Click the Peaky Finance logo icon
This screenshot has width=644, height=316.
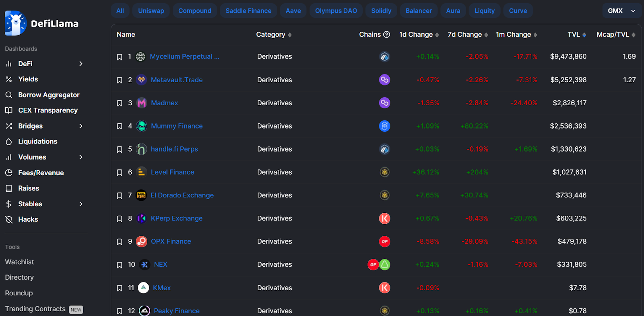click(x=144, y=311)
